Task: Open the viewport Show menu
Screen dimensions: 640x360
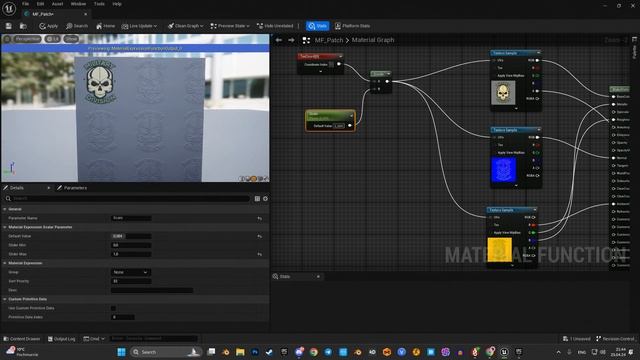Action: pos(71,39)
